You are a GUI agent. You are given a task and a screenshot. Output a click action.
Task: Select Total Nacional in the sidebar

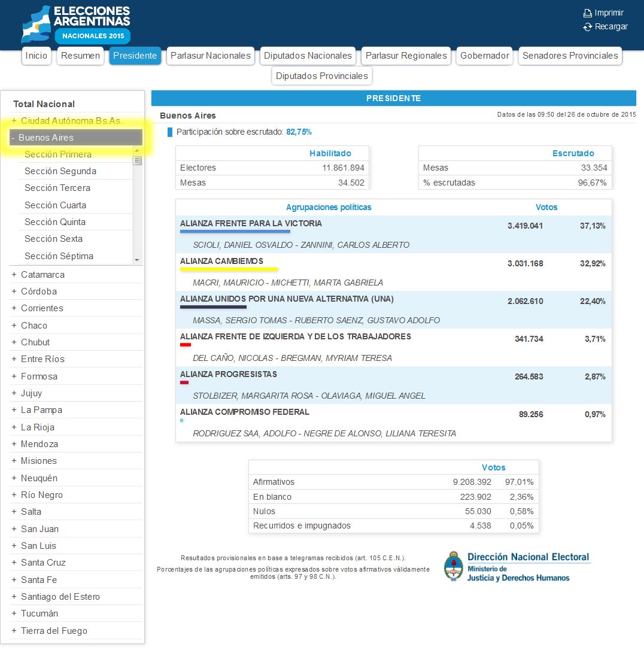click(44, 104)
